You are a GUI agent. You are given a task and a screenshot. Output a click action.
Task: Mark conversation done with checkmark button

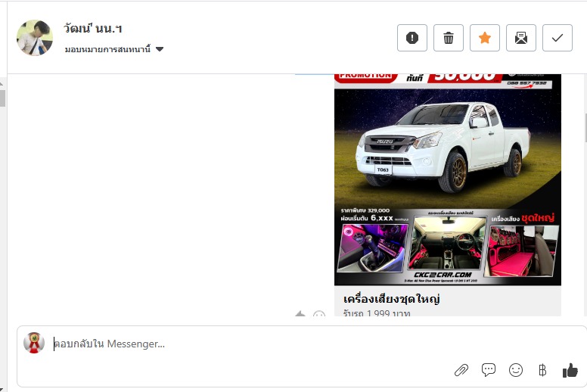557,38
